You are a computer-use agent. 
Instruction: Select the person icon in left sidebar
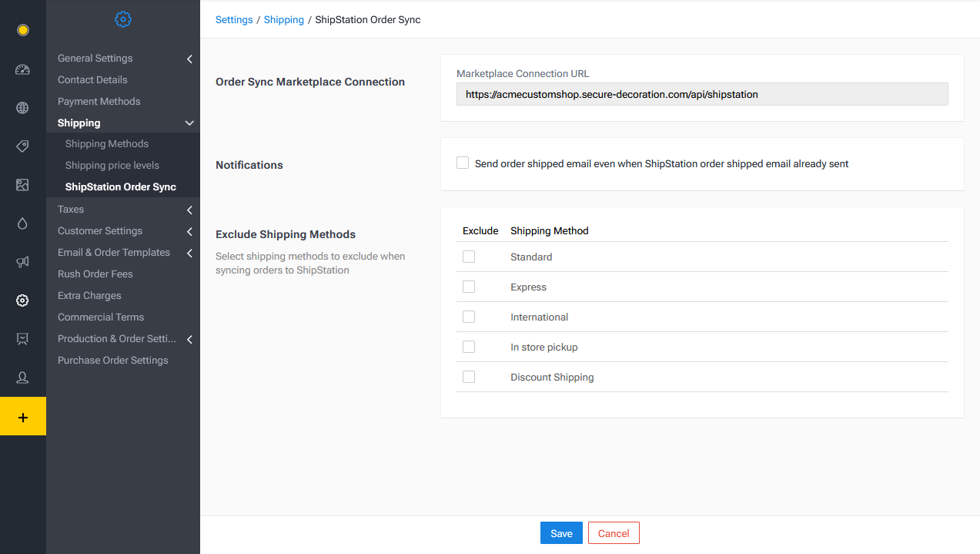coord(23,377)
